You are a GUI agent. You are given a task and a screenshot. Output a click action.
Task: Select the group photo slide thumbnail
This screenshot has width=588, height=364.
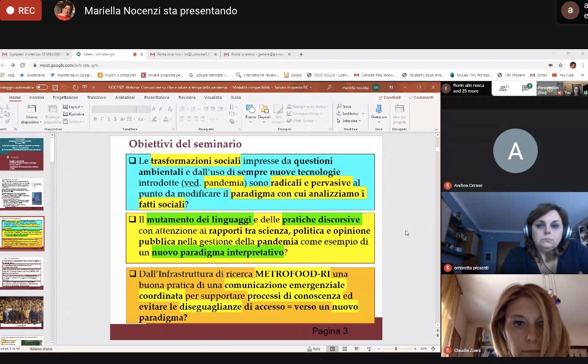[22, 312]
